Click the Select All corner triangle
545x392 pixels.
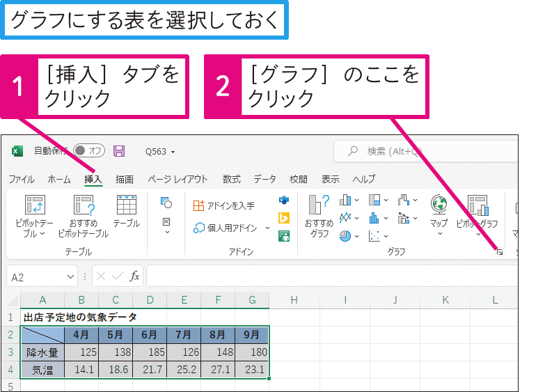point(13,300)
